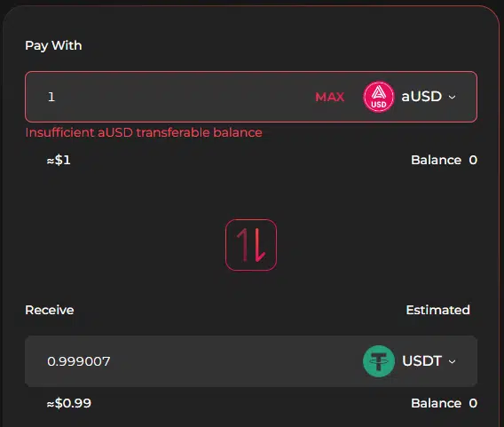This screenshot has width=504, height=427.
Task: Click the swap direction arrows icon
Action: point(251,245)
